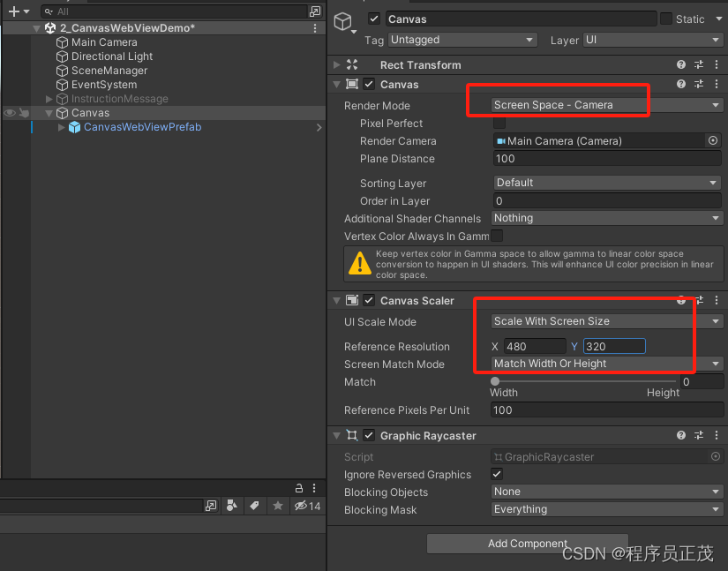Click the Rect Transform anchor presets icon
Image resolution: width=728 pixels, height=571 pixels.
tap(351, 64)
